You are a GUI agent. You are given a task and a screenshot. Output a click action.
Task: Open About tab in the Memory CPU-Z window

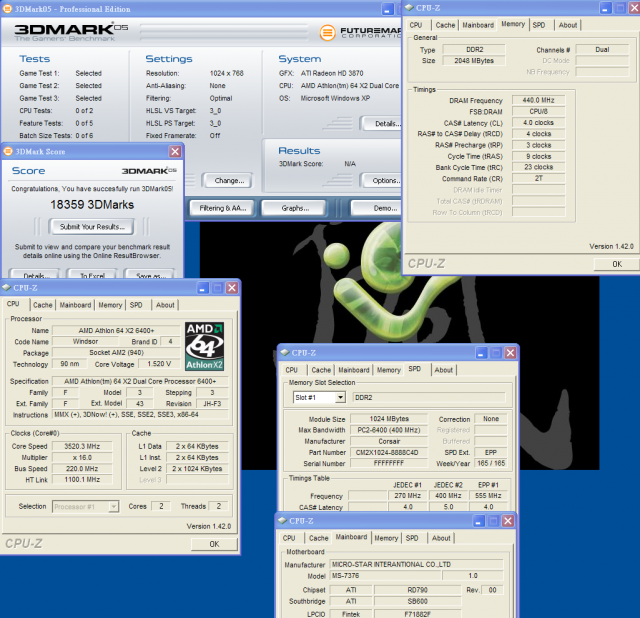point(568,25)
